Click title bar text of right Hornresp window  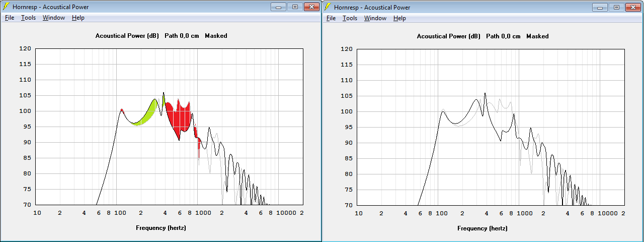click(x=372, y=8)
